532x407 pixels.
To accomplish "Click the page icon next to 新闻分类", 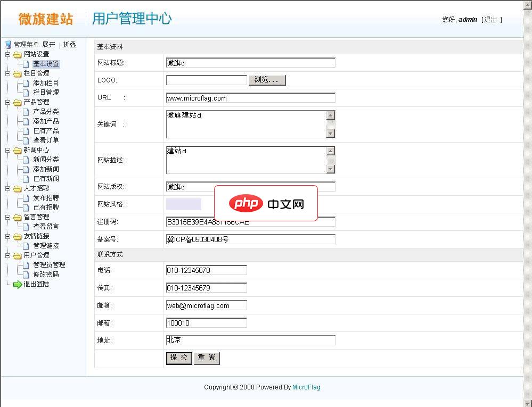I will 26,160.
